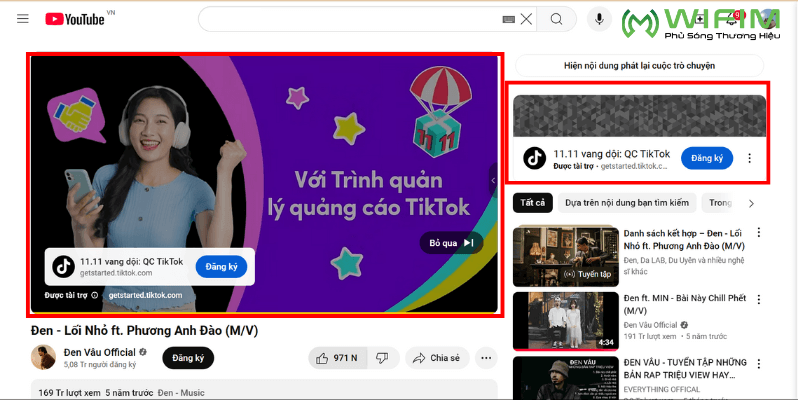
Task: Click Hiện nội dung phát lại cuộc trò chuyện
Action: [639, 66]
